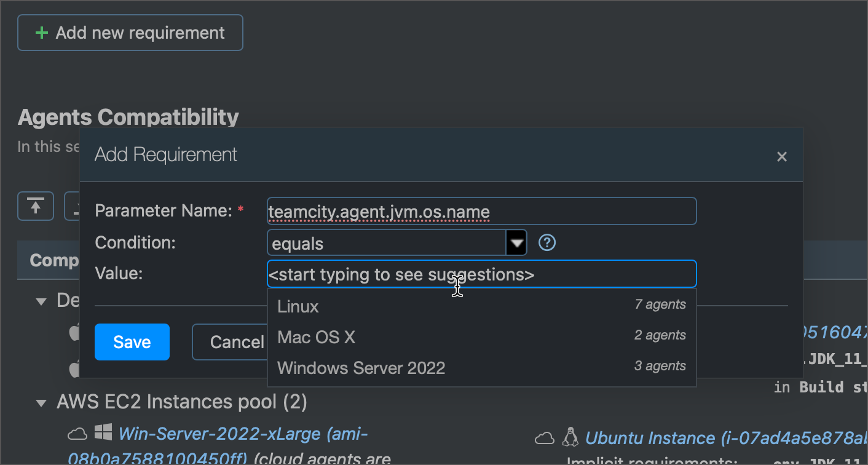Click the scroll-to-top arrow icon
The height and width of the screenshot is (465, 868).
(35, 206)
